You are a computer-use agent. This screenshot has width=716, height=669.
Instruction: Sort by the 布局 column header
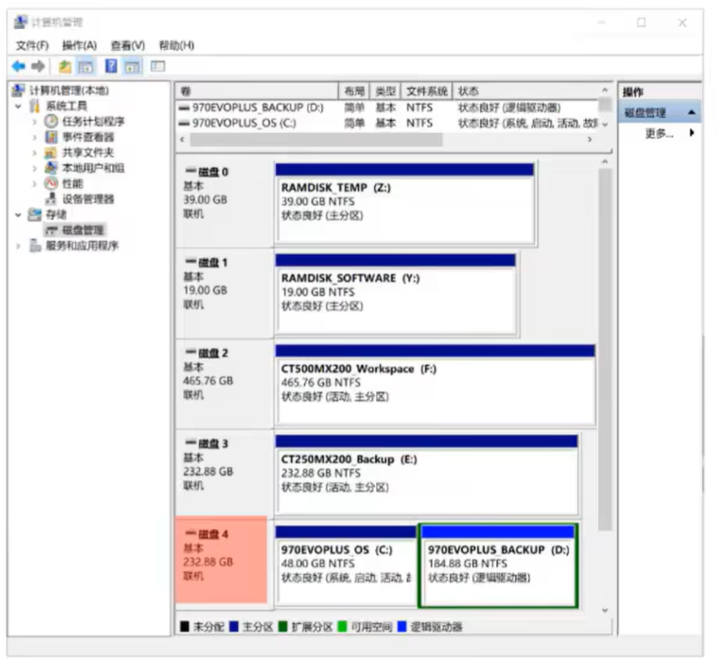353,91
